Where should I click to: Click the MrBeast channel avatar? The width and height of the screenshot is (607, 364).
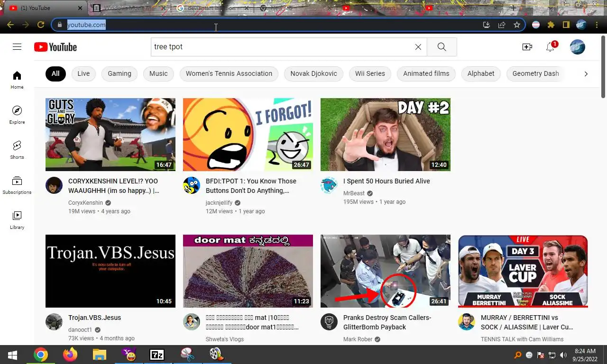[329, 185]
